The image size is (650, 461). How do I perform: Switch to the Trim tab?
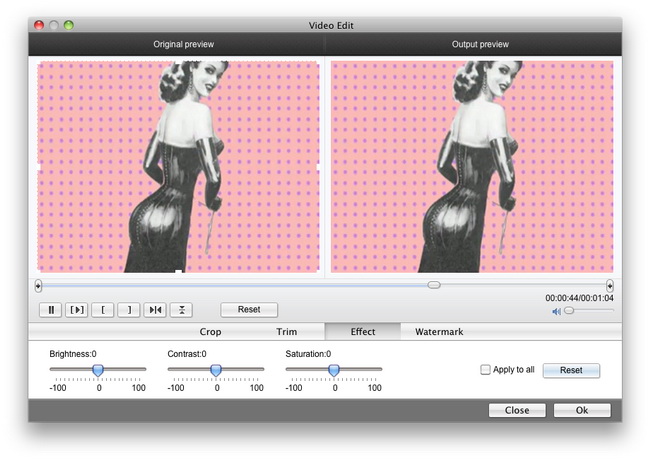(x=286, y=332)
